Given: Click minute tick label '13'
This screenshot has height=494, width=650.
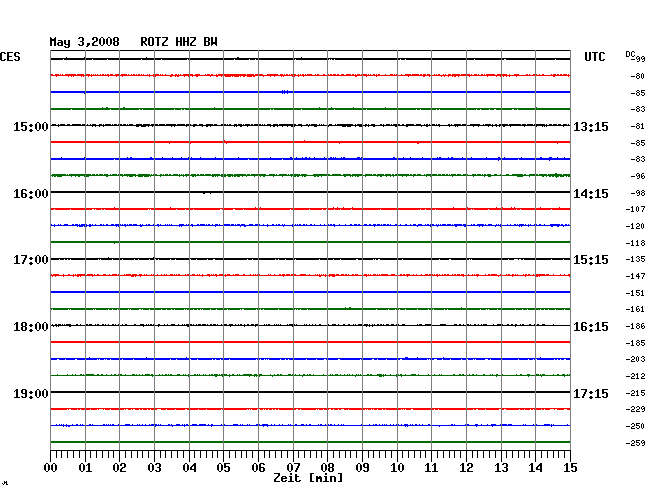Looking at the screenshot, I should [501, 468].
